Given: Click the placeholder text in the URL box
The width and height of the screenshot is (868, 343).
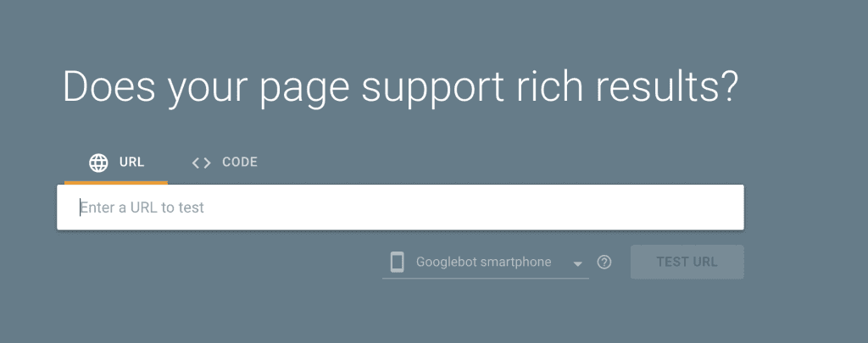Looking at the screenshot, I should coord(142,207).
